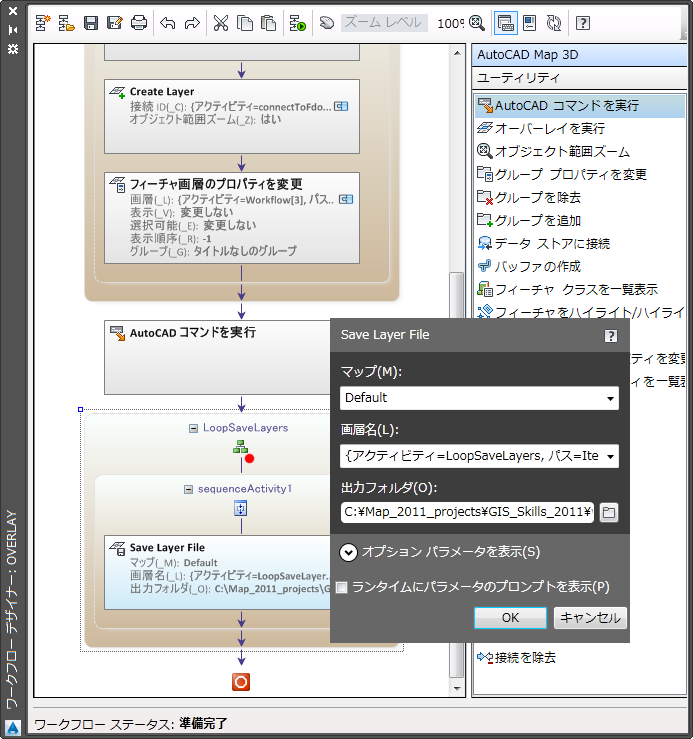Select オブジェクト範囲ズーム activity
The width and height of the screenshot is (693, 739).
coord(553,152)
